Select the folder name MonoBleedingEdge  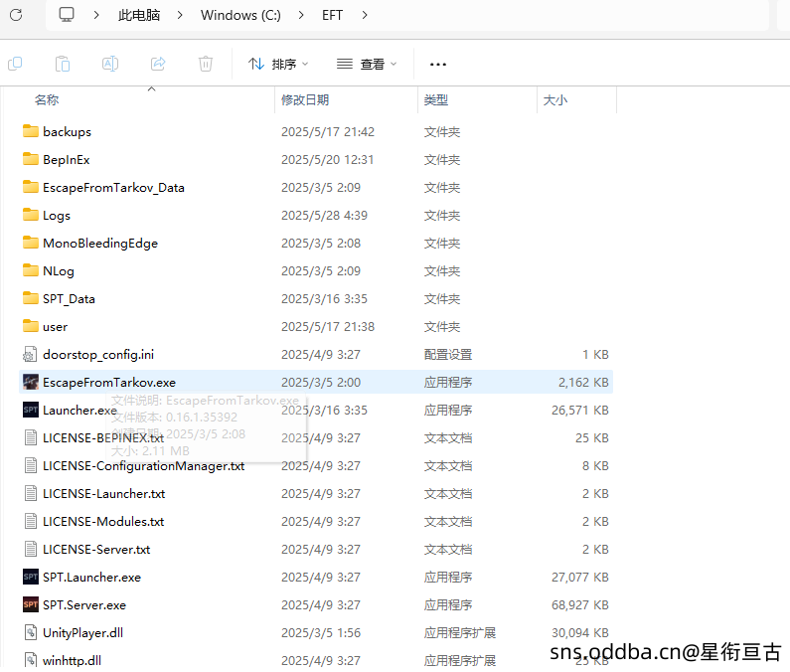coord(100,244)
